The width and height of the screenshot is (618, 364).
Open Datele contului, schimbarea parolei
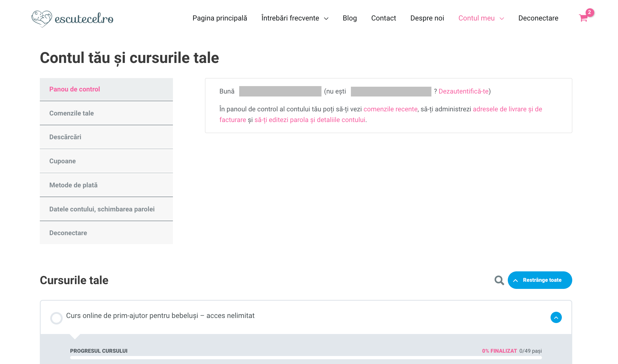pyautogui.click(x=102, y=209)
